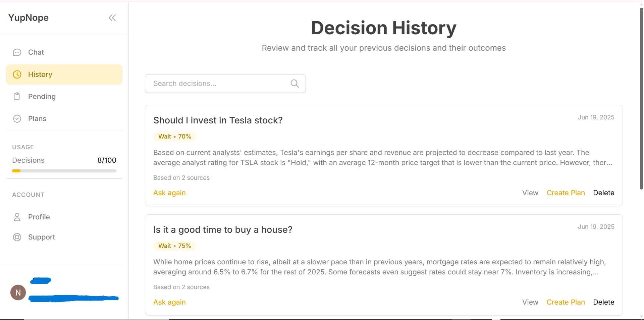Create Plan for Tesla stock decision

click(x=566, y=193)
